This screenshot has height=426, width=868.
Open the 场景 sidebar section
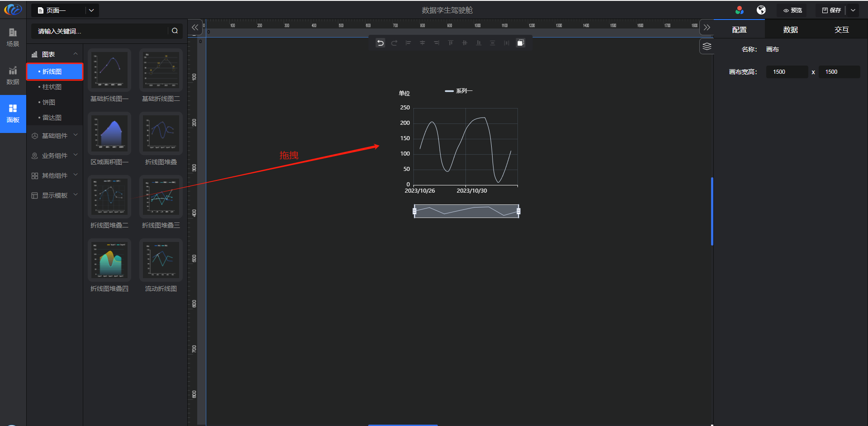pyautogui.click(x=13, y=37)
